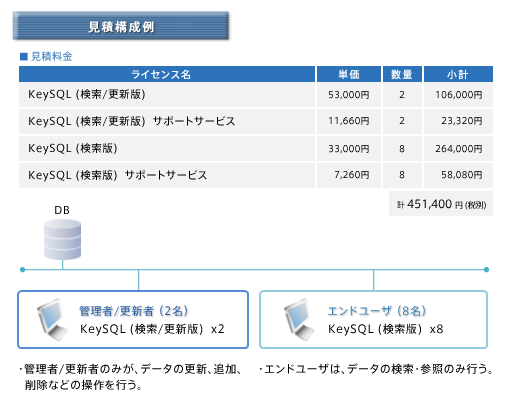Image resolution: width=510 pixels, height=415 pixels.
Task: Click the KeySQL (検索/更新版) x2 label
Action: coord(152,329)
